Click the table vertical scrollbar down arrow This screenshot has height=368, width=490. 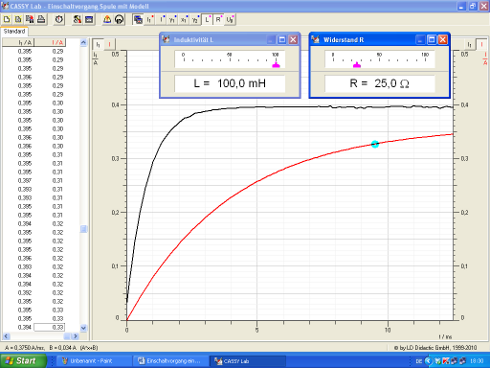click(x=83, y=328)
